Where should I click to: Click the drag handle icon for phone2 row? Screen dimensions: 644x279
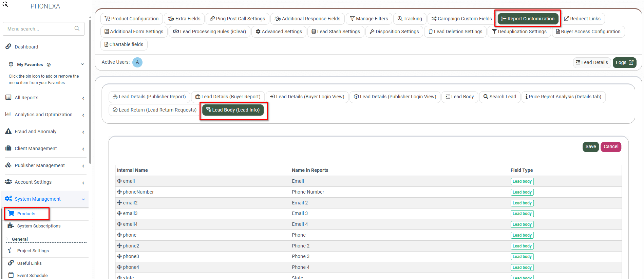point(119,246)
